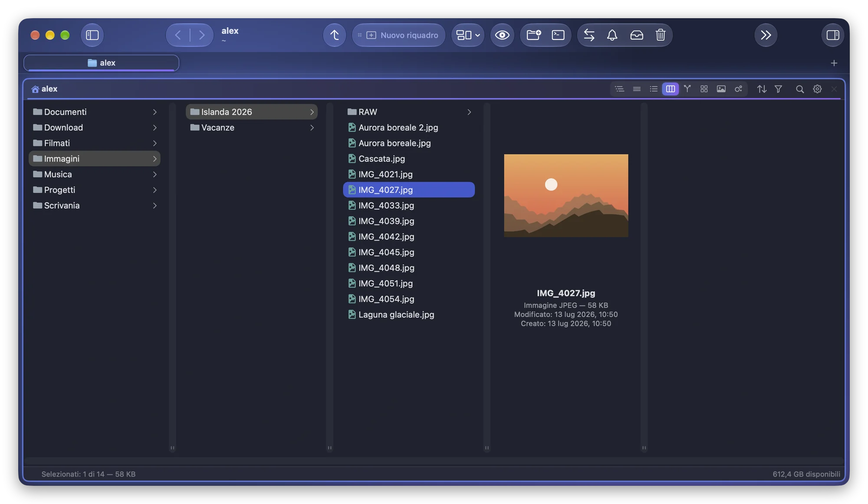Image resolution: width=868 pixels, height=504 pixels.
Task: Expand the Musica folder chevron
Action: coord(155,174)
